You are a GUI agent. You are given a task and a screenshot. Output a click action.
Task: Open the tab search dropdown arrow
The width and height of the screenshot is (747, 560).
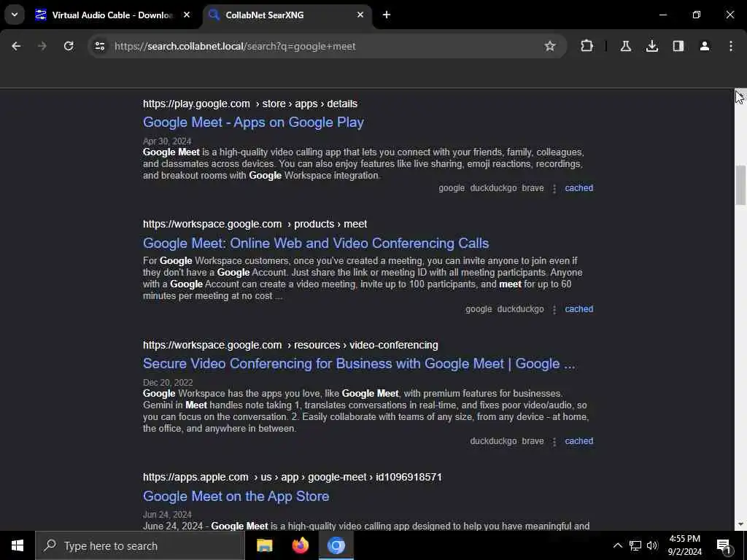click(15, 15)
